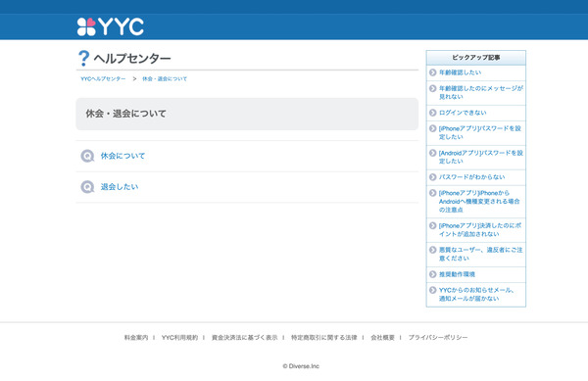The image size is (588, 381).
Task: Click the Q icon beside 退会したい
Action: click(x=87, y=186)
